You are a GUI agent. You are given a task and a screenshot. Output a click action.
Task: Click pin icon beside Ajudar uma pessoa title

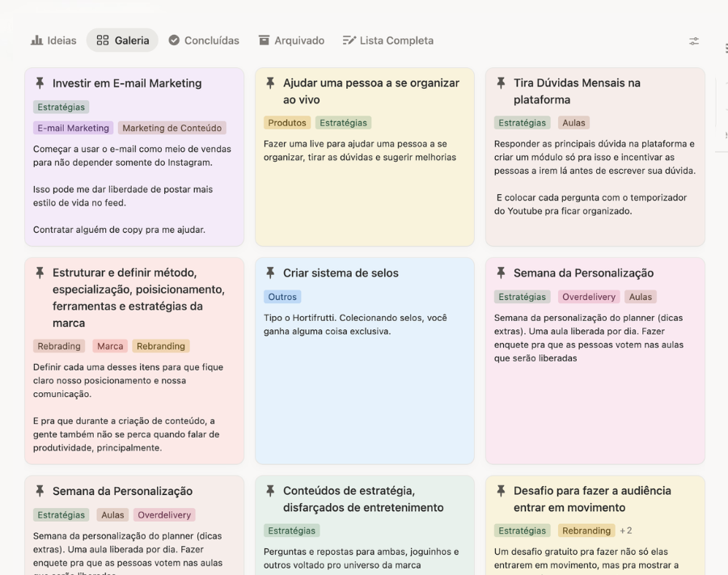pos(270,83)
